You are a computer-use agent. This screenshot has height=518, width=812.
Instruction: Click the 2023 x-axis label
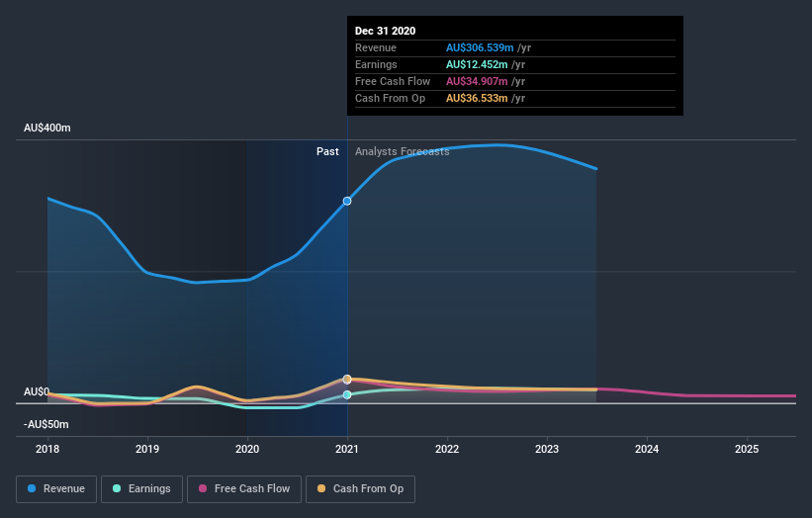547,449
